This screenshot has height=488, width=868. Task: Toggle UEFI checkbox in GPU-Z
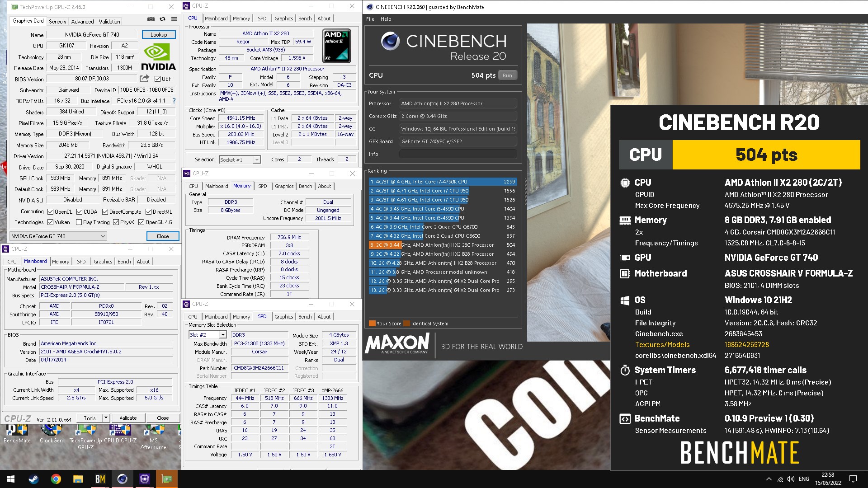click(x=157, y=79)
